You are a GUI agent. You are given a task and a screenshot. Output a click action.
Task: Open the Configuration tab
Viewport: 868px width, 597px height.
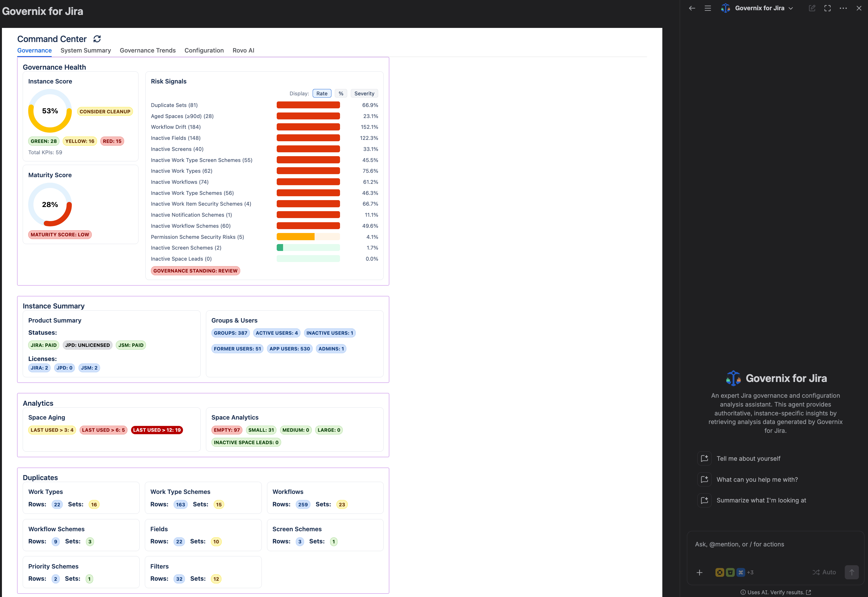pyautogui.click(x=204, y=51)
